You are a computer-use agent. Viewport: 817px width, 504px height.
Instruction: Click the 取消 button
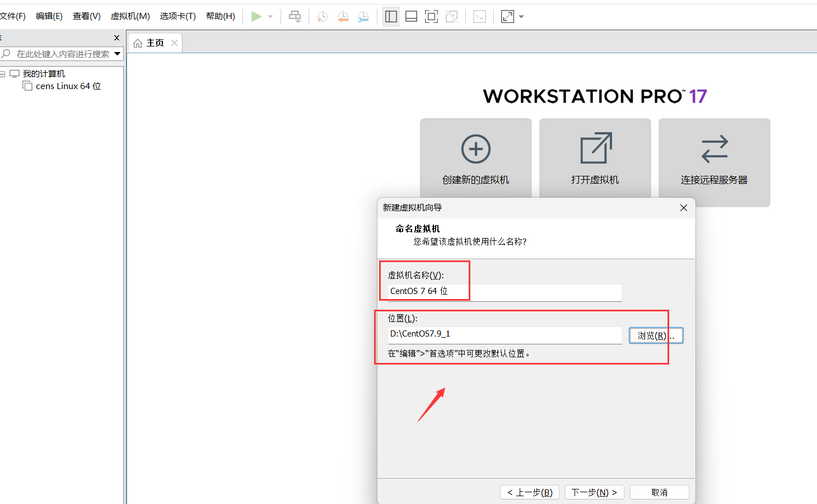coord(660,492)
